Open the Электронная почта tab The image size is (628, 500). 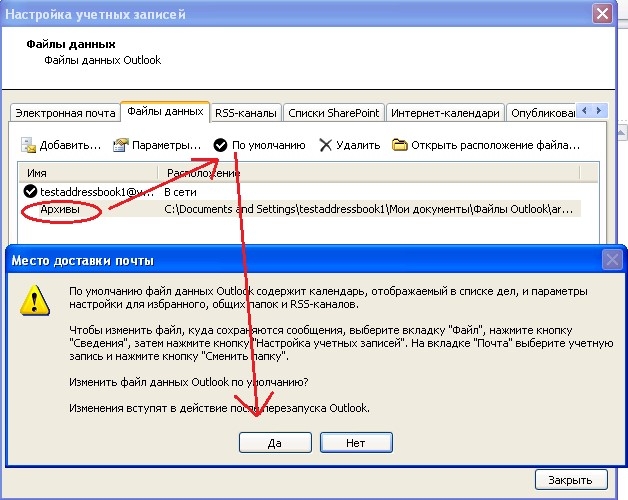coord(65,113)
